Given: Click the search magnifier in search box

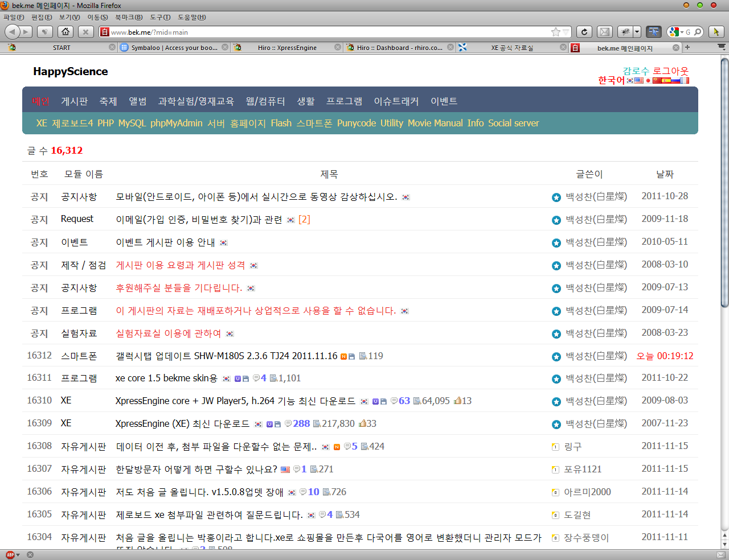Looking at the screenshot, I should click(698, 32).
